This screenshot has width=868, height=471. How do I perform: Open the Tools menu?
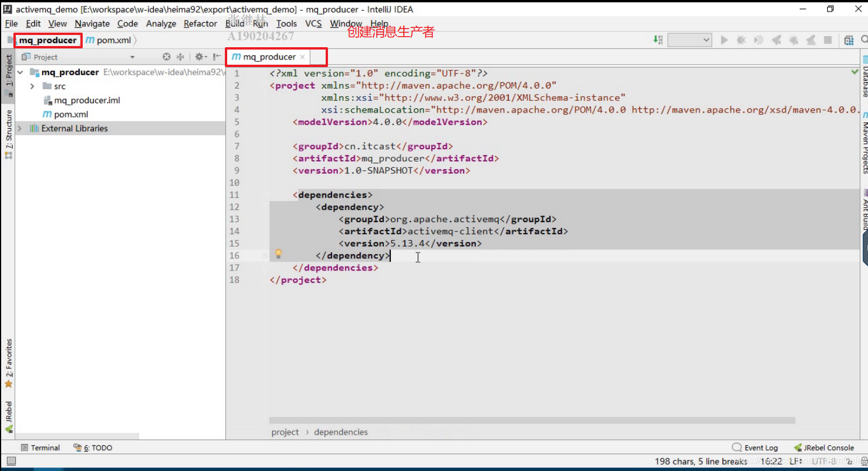(x=287, y=23)
